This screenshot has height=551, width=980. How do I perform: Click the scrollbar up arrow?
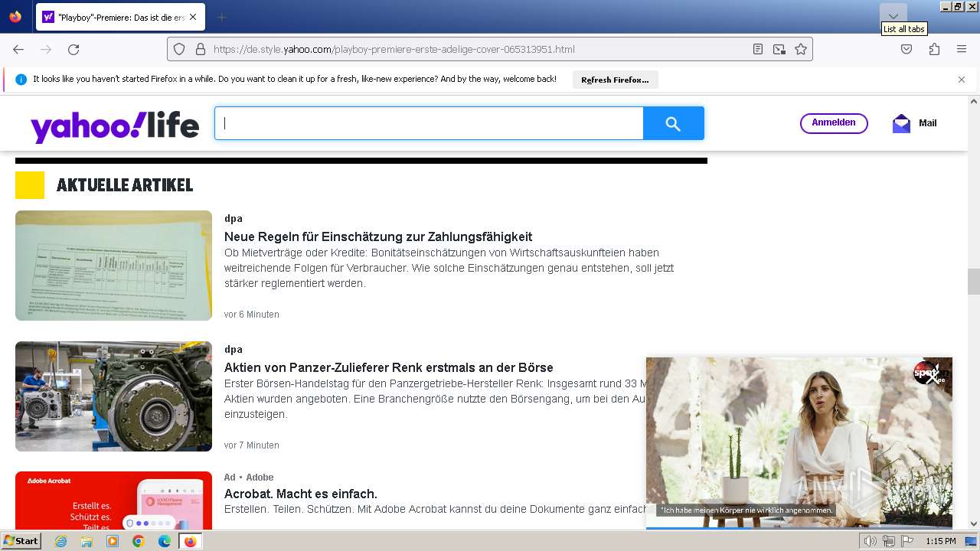[x=974, y=101]
